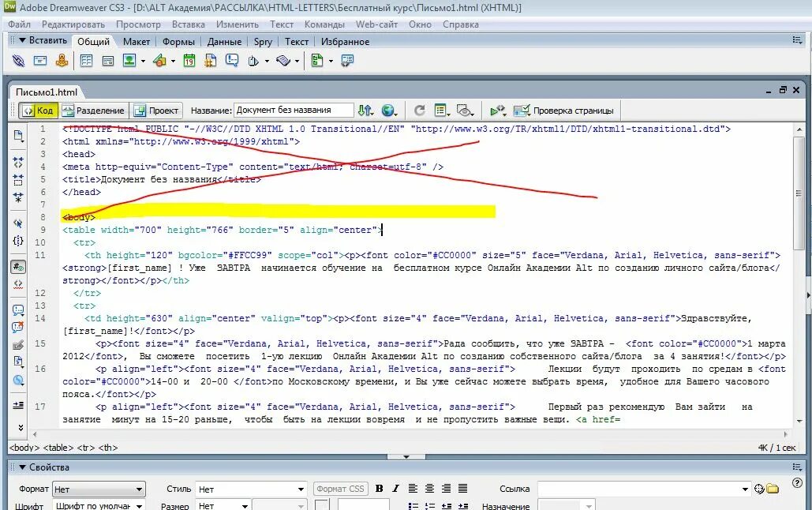Click the indent code icon

coord(18,405)
